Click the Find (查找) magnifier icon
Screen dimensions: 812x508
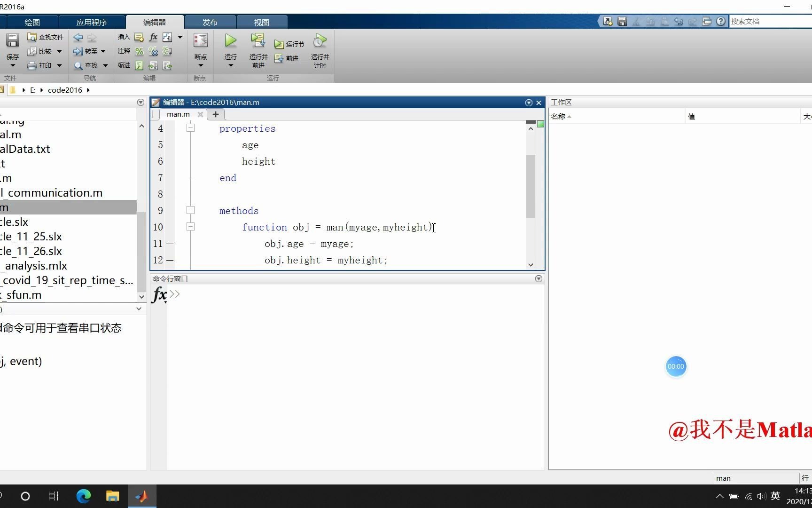[x=78, y=65]
